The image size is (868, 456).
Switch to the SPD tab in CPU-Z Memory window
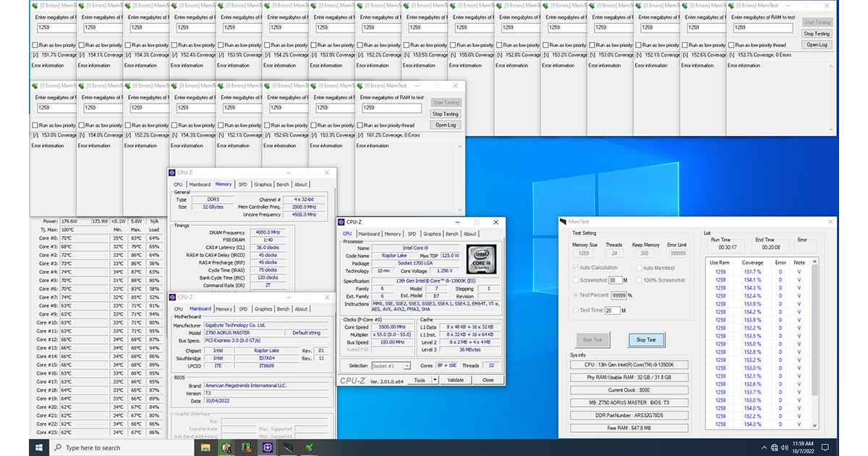point(242,185)
